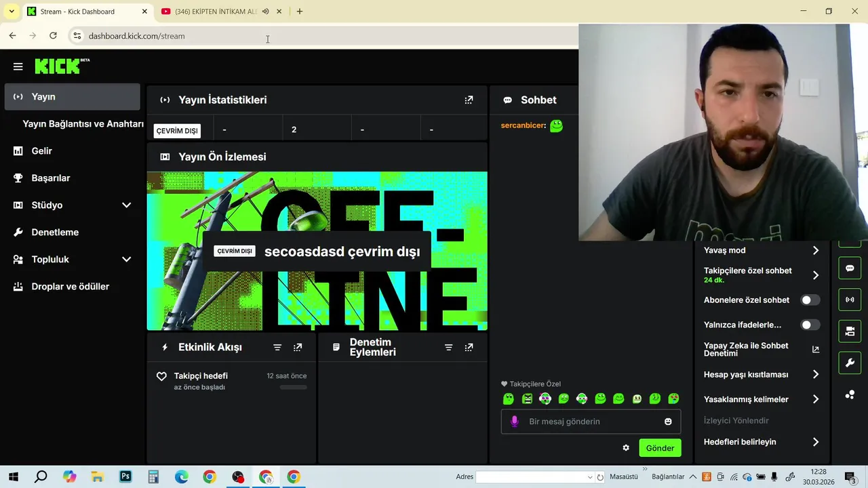
Task: Open Windows search from the taskbar
Action: 41,476
